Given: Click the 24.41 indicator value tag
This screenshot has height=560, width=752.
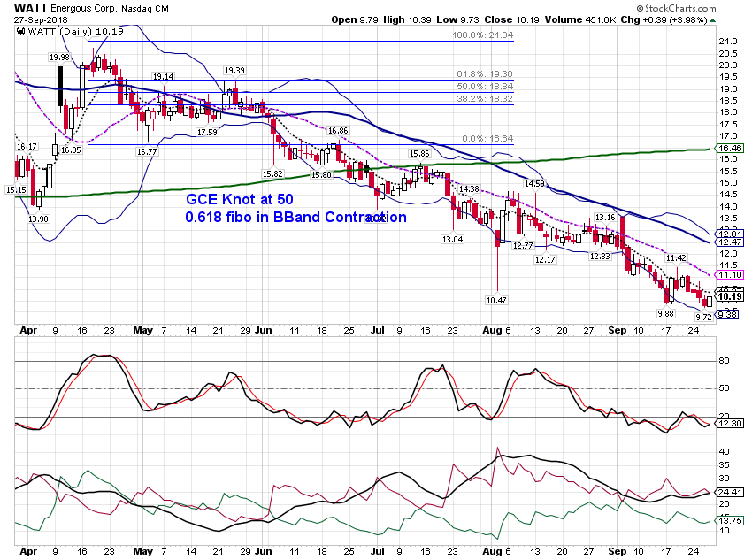Looking at the screenshot, I should coord(730,492).
